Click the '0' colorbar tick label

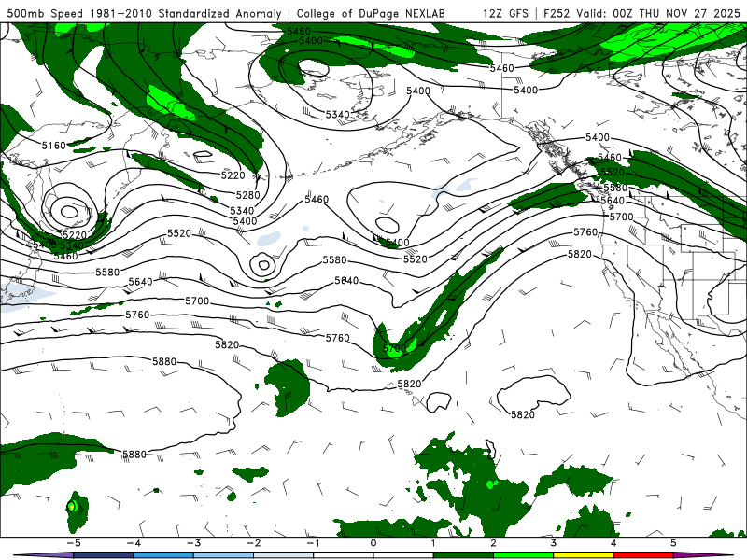(x=373, y=543)
